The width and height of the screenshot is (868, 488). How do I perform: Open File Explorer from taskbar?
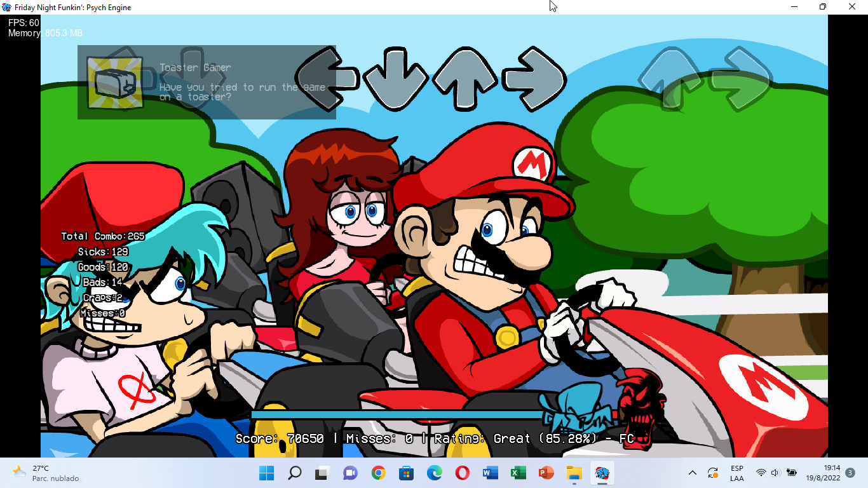[574, 473]
